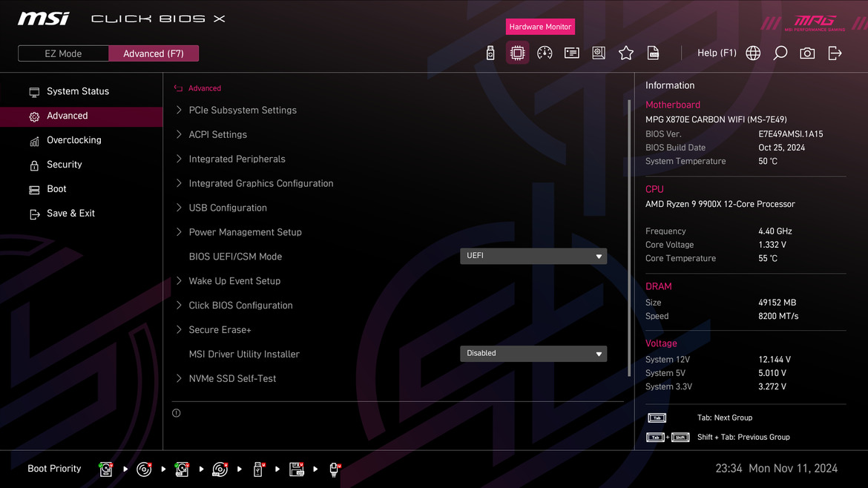This screenshot has height=488, width=868.
Task: Click the Boot Priority label
Action: pos(54,469)
